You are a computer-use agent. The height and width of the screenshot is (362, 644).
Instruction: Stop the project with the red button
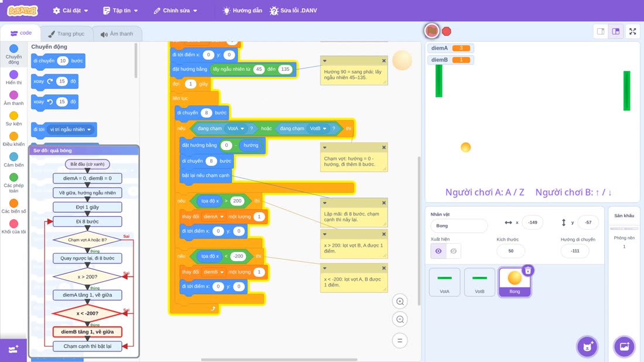coord(447,31)
